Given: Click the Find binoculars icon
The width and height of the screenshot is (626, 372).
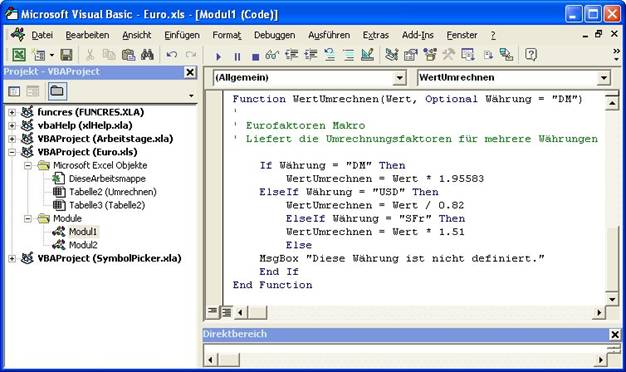Looking at the screenshot, I should [147, 55].
